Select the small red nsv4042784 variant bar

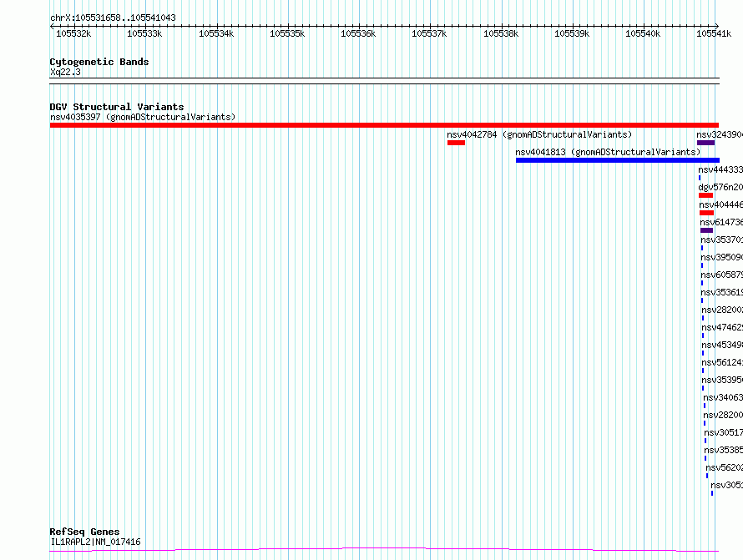tap(456, 143)
